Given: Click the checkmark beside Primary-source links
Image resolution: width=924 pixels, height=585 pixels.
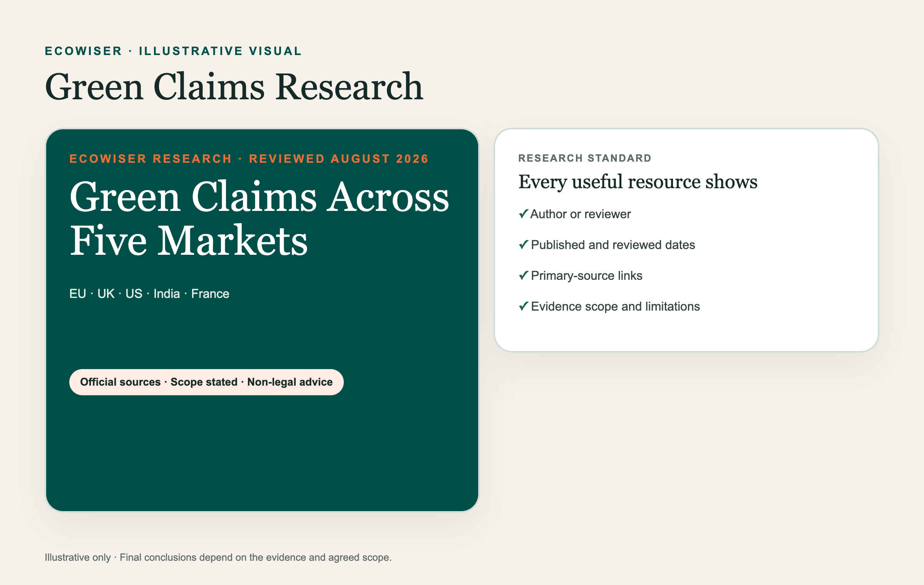Looking at the screenshot, I should coord(524,275).
